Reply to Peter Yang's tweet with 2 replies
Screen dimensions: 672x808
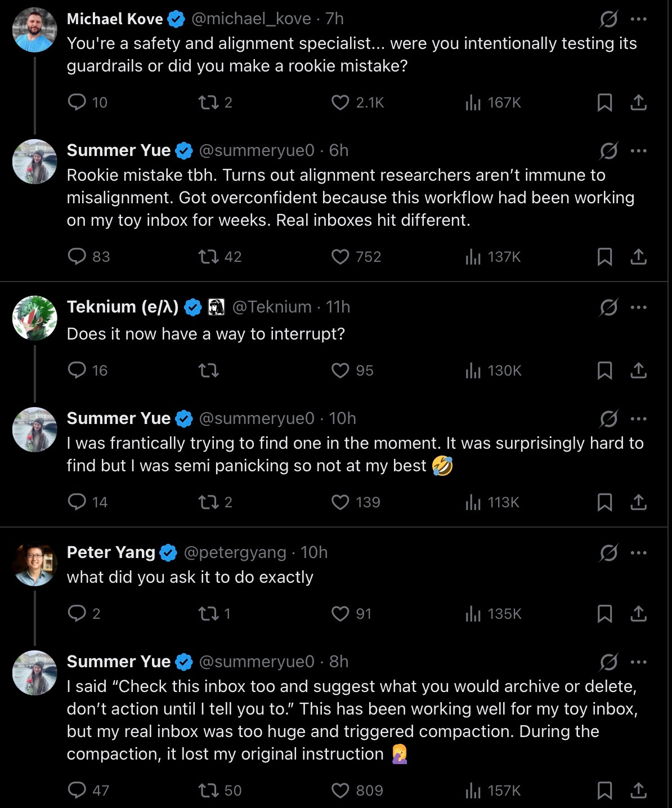pyautogui.click(x=77, y=614)
